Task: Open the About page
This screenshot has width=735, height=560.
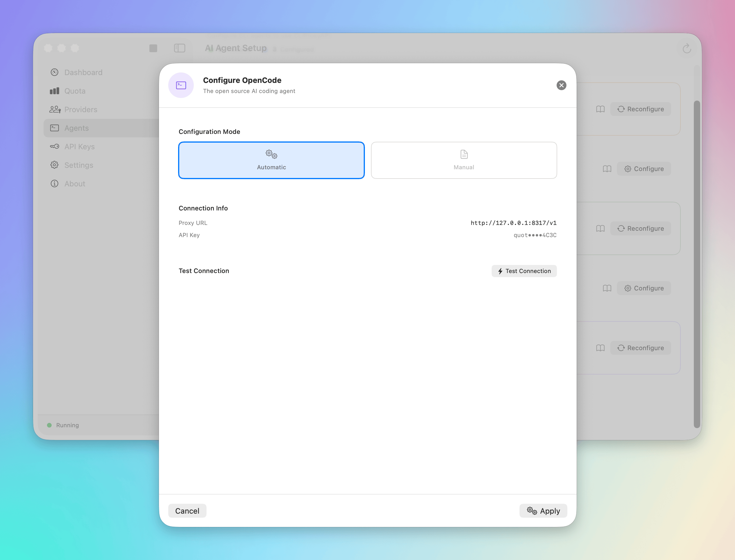Action: click(75, 184)
